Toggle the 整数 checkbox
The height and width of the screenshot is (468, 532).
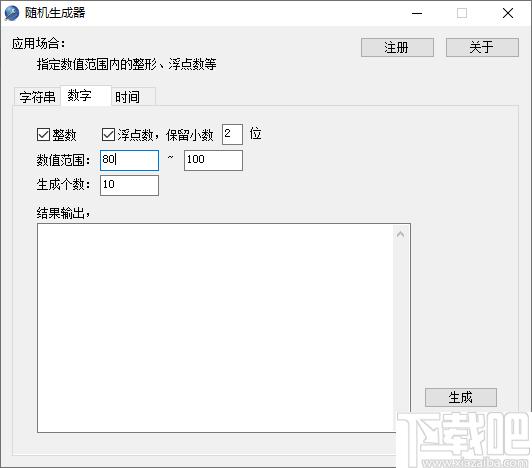click(43, 135)
